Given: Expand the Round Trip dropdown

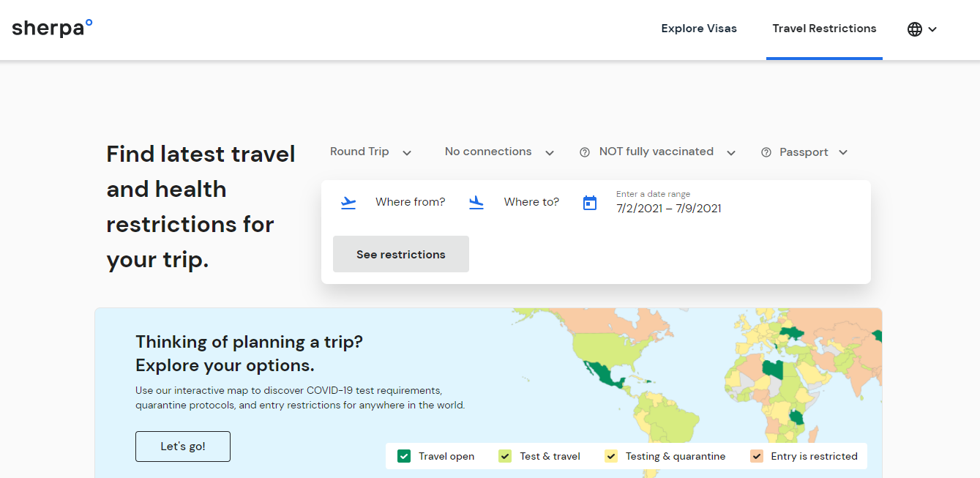Looking at the screenshot, I should click(x=370, y=152).
